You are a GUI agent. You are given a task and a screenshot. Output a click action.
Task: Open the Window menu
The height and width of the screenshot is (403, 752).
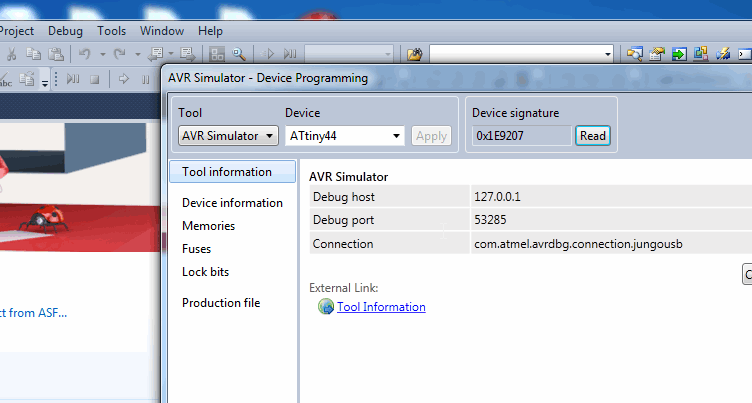coord(162,31)
